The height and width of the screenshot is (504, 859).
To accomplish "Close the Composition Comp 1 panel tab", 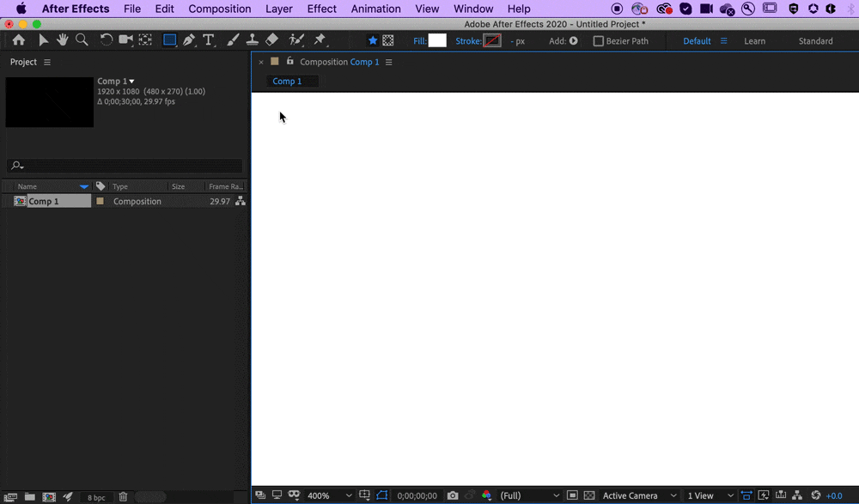I will pos(261,63).
